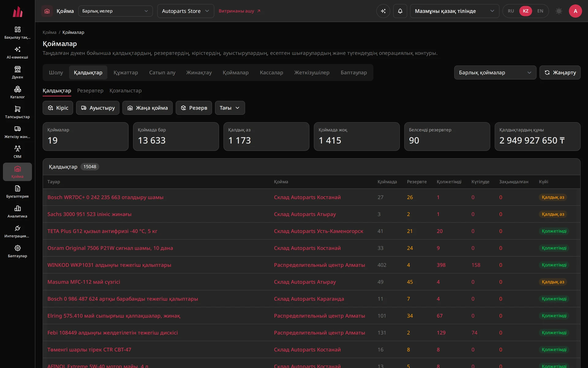
Task: Open the Барлық қоймалар filter dropdown
Action: coord(495,73)
